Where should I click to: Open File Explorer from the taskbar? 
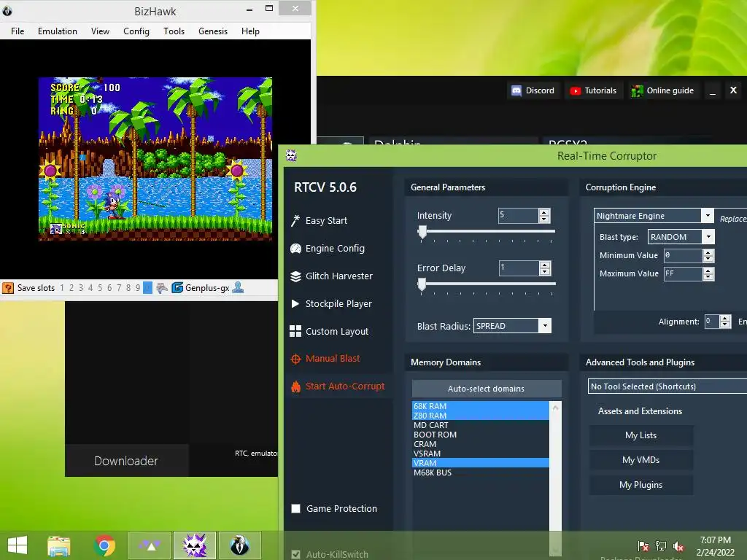59,545
